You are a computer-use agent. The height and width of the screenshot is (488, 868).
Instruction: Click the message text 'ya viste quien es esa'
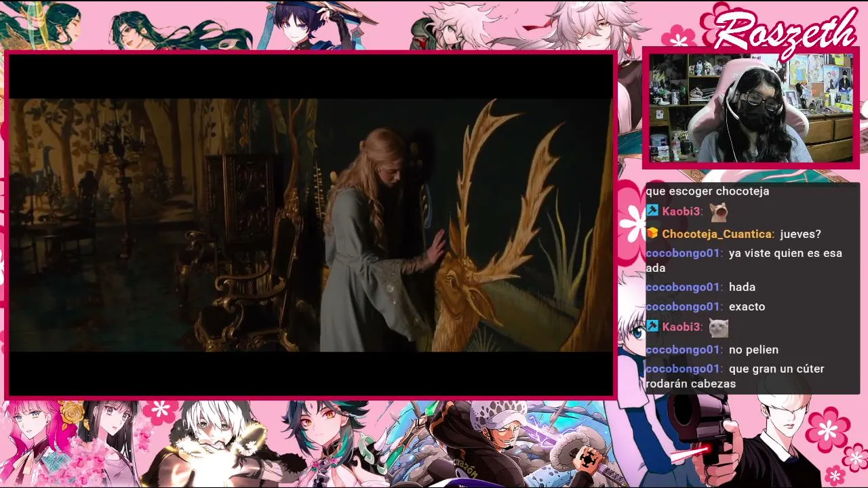[x=785, y=253]
